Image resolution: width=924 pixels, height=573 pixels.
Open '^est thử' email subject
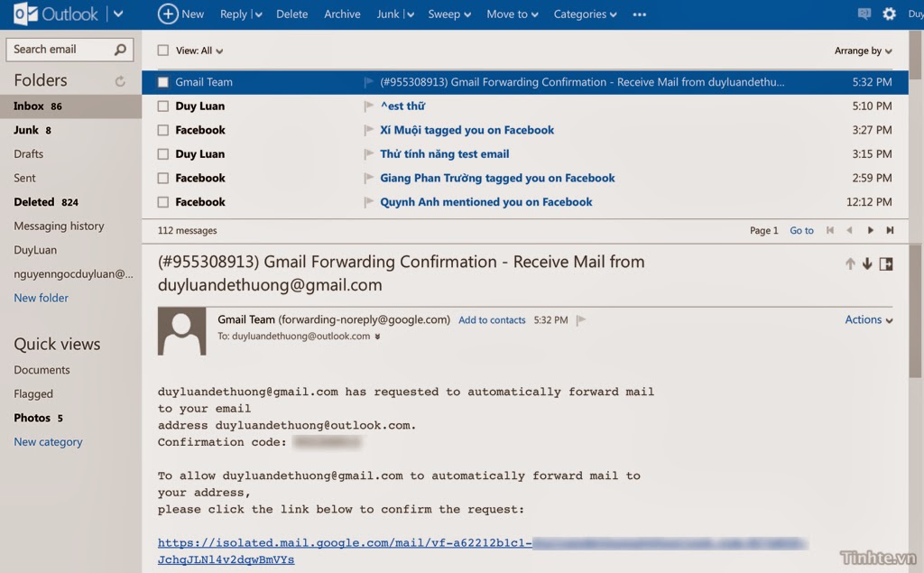pos(402,106)
